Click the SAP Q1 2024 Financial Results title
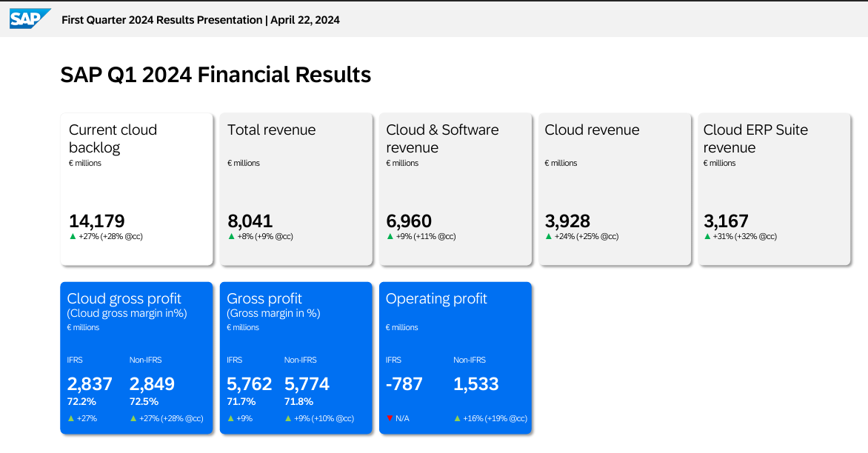868x453 pixels. pyautogui.click(x=216, y=75)
